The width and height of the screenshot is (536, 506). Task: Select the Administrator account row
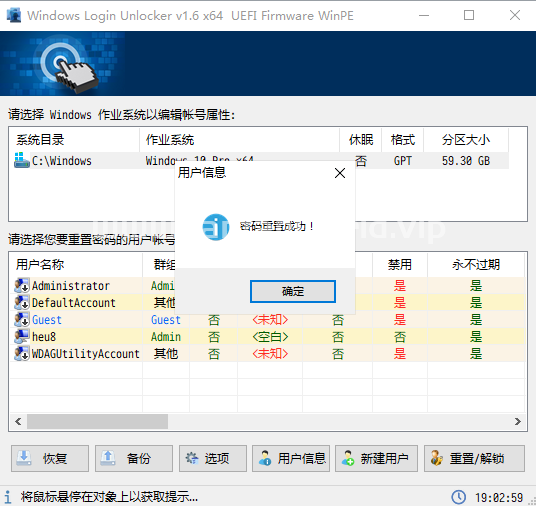pyautogui.click(x=267, y=285)
